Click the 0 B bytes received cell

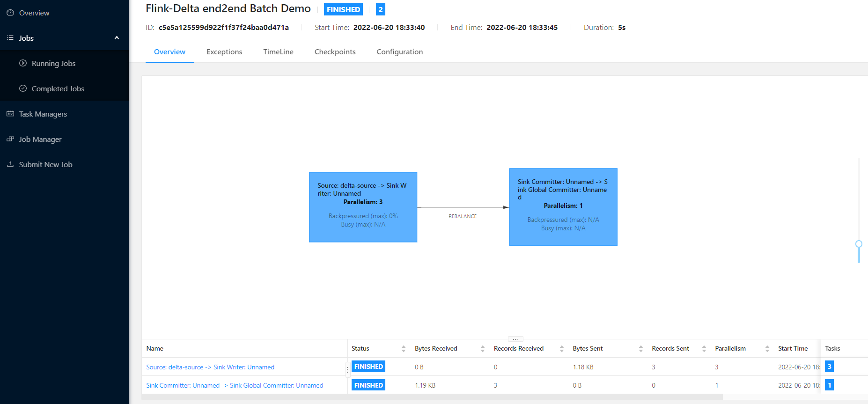(x=419, y=367)
